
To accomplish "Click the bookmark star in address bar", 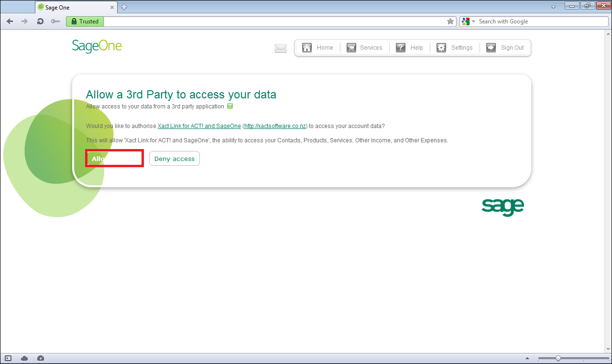I will [x=450, y=21].
